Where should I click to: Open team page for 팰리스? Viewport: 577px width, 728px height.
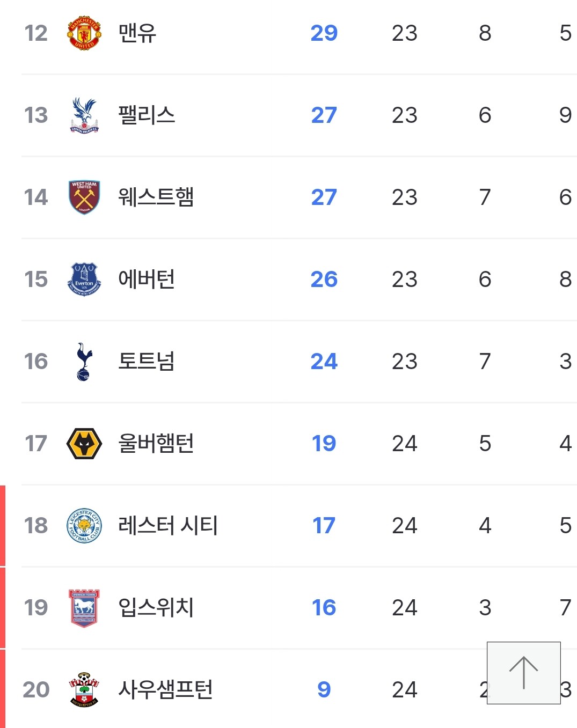pyautogui.click(x=147, y=115)
